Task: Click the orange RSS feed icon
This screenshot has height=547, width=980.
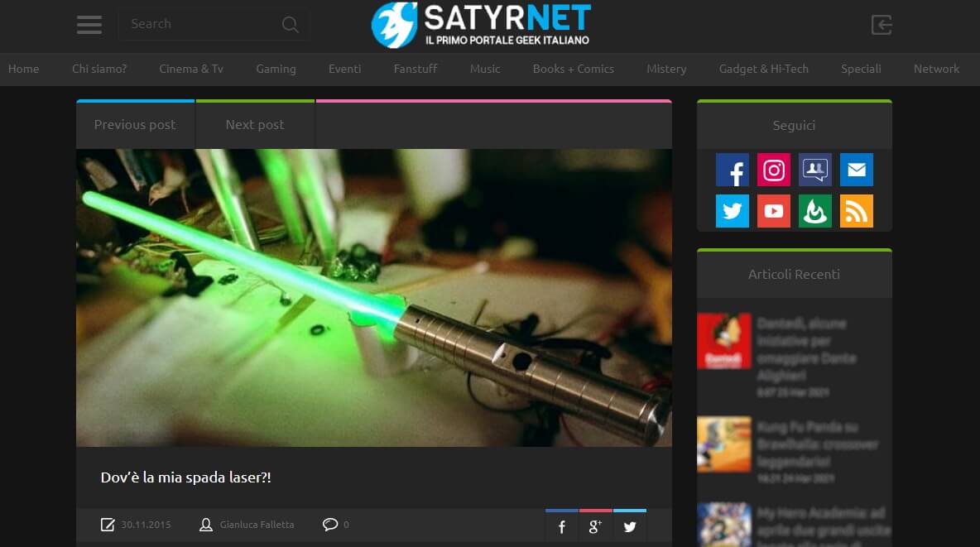Action: click(857, 212)
